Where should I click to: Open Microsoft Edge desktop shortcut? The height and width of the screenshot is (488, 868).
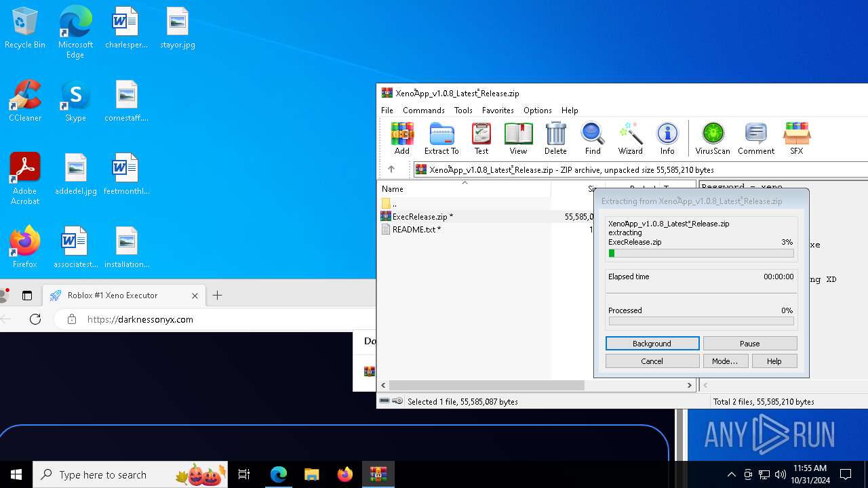[75, 33]
